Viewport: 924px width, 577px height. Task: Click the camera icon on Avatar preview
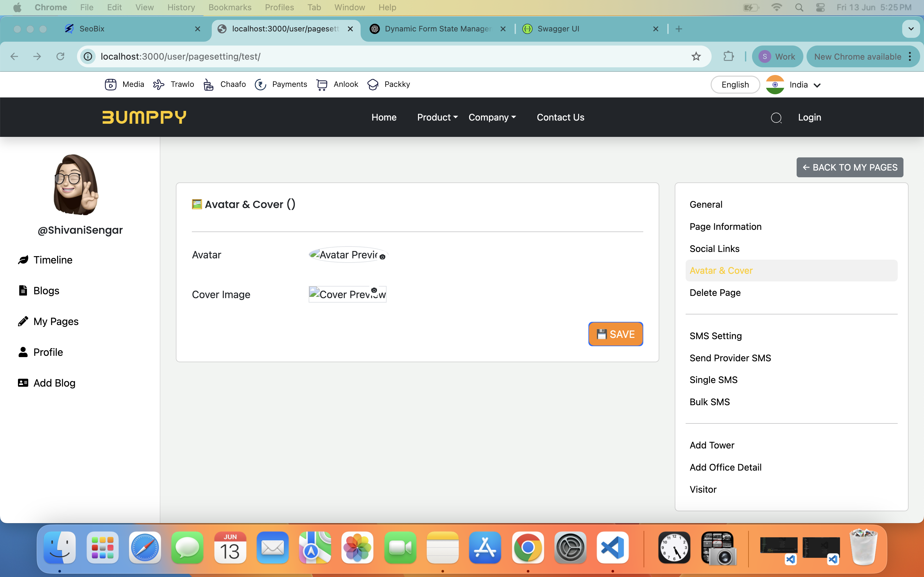(x=382, y=257)
